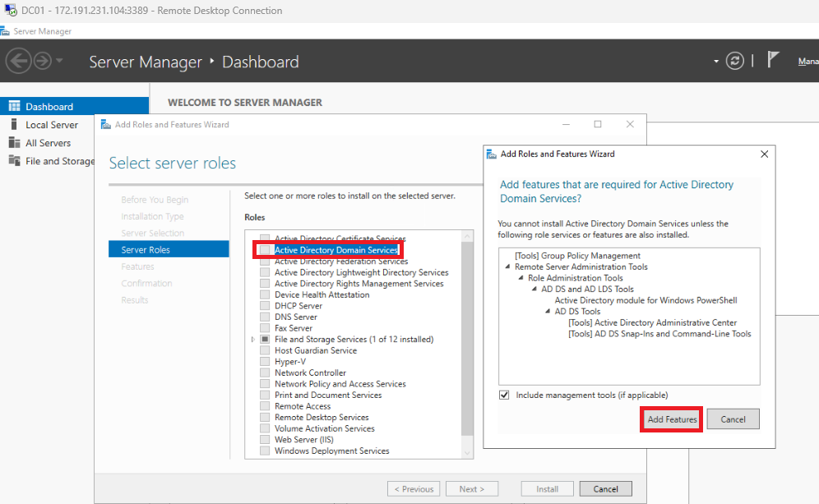819x504 pixels.
Task: Select the Before You Begin wizard step
Action: pyautogui.click(x=155, y=200)
